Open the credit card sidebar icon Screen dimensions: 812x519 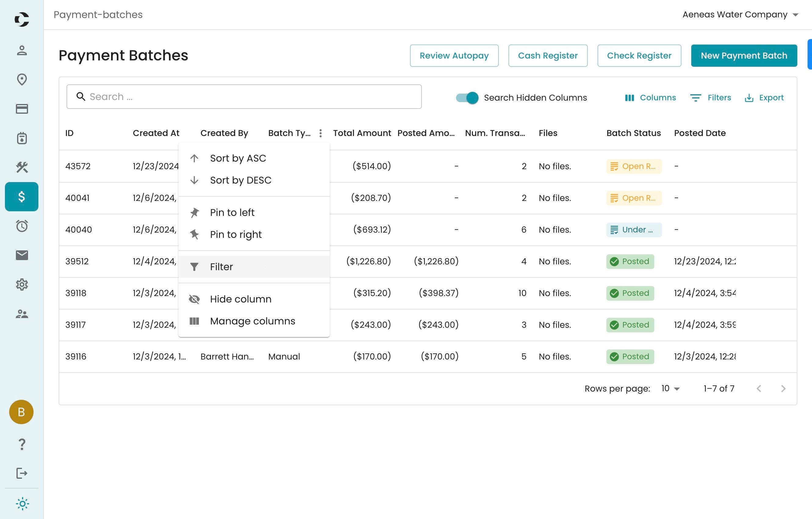tap(22, 109)
